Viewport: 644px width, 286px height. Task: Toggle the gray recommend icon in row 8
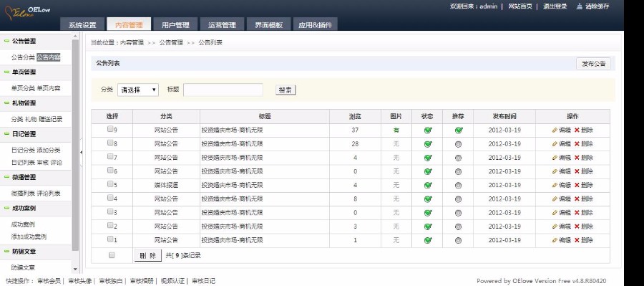pyautogui.click(x=459, y=145)
